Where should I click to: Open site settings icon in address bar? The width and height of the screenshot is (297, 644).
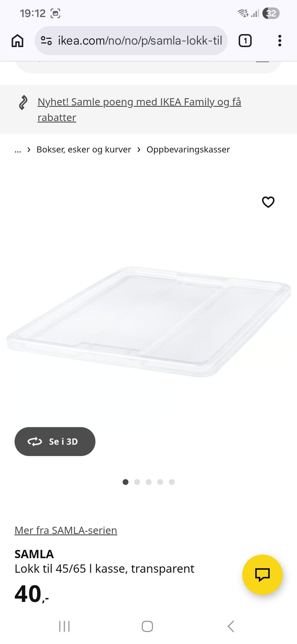point(46,41)
